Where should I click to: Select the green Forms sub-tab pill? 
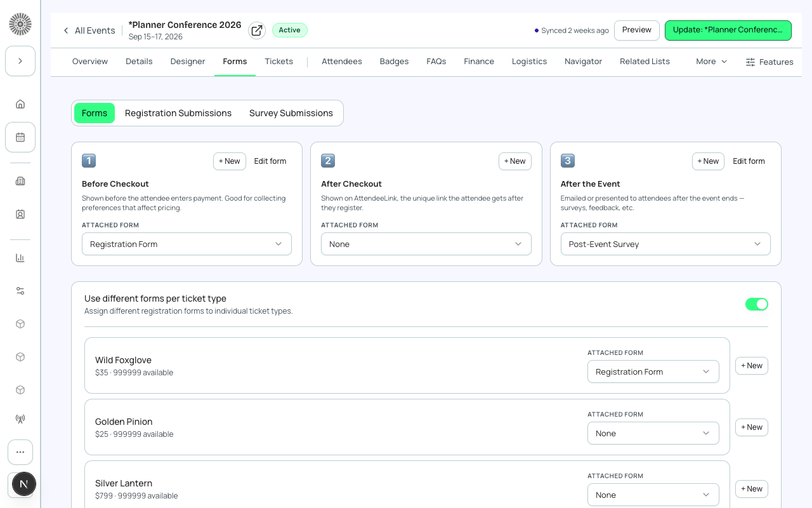click(95, 113)
